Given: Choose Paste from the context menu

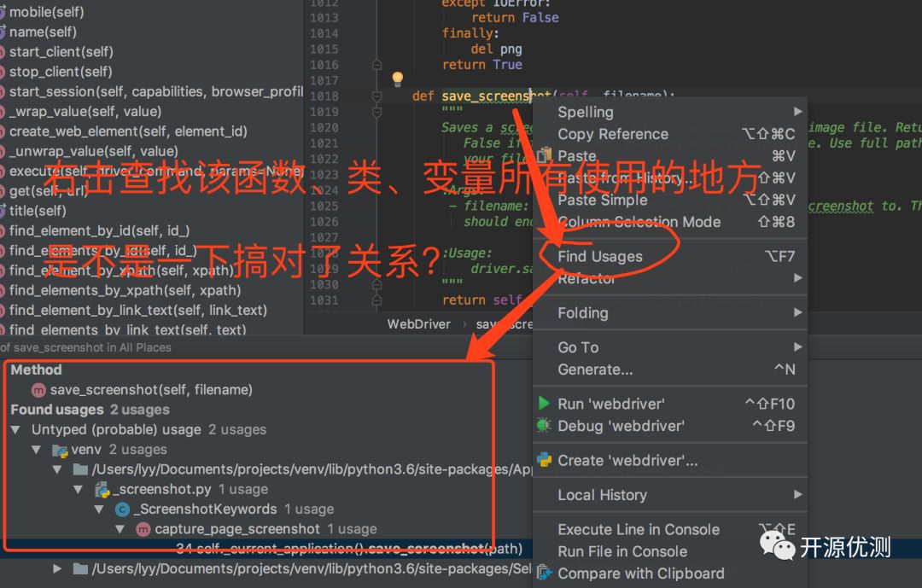Looking at the screenshot, I should click(670, 156).
